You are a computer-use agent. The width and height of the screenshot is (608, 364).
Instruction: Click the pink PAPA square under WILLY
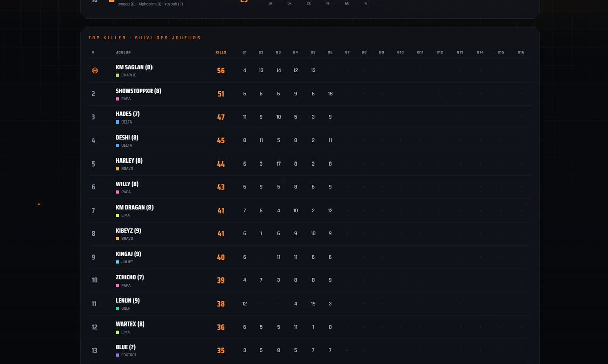point(117,192)
